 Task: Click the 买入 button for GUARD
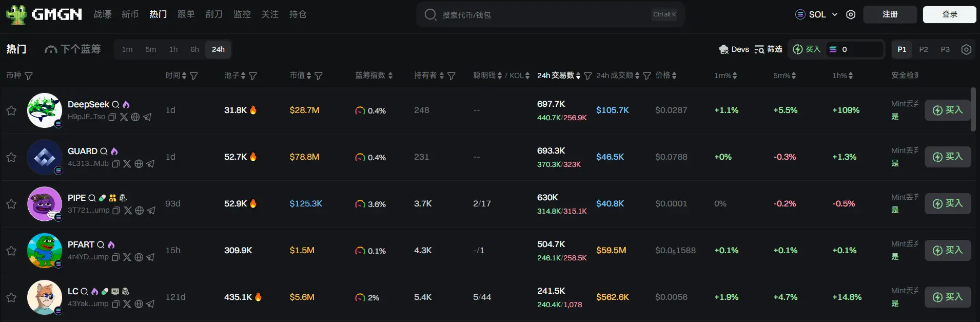[947, 157]
